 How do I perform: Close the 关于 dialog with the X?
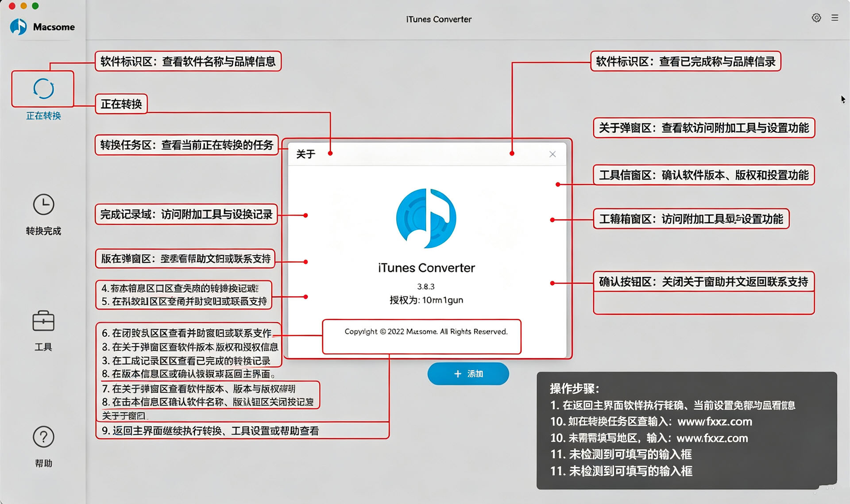pos(552,154)
